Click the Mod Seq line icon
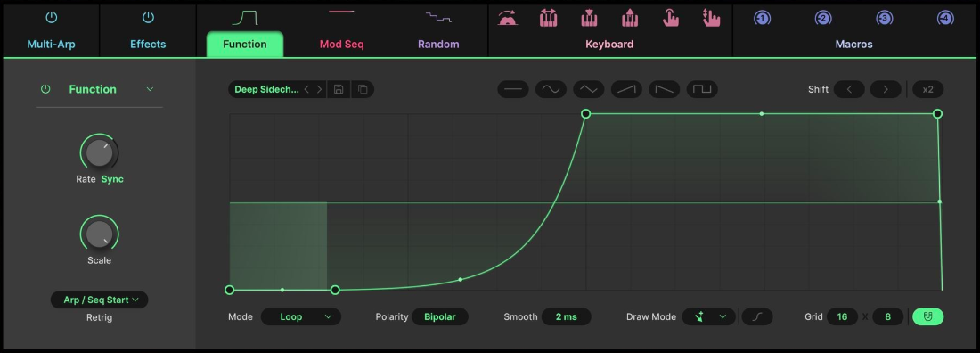The height and width of the screenshot is (353, 980). point(341,12)
